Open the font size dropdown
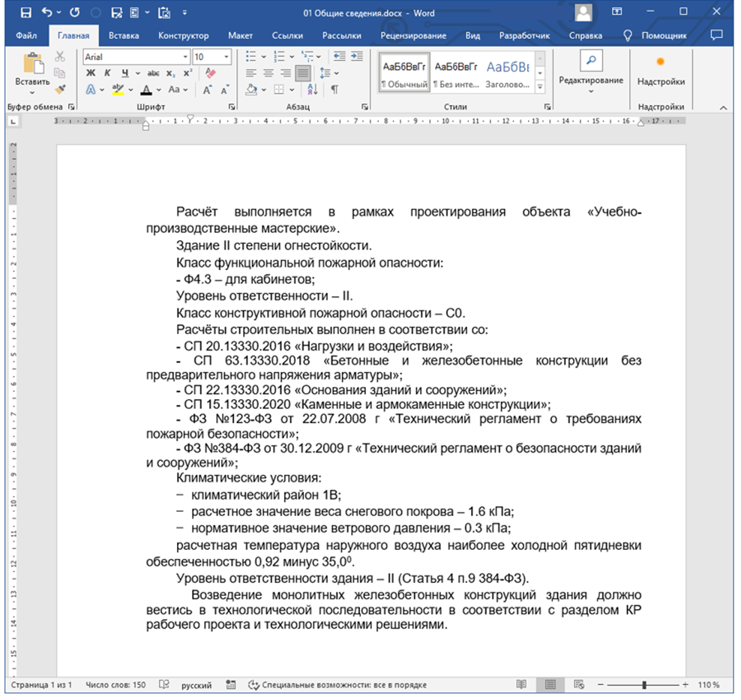 (x=226, y=57)
